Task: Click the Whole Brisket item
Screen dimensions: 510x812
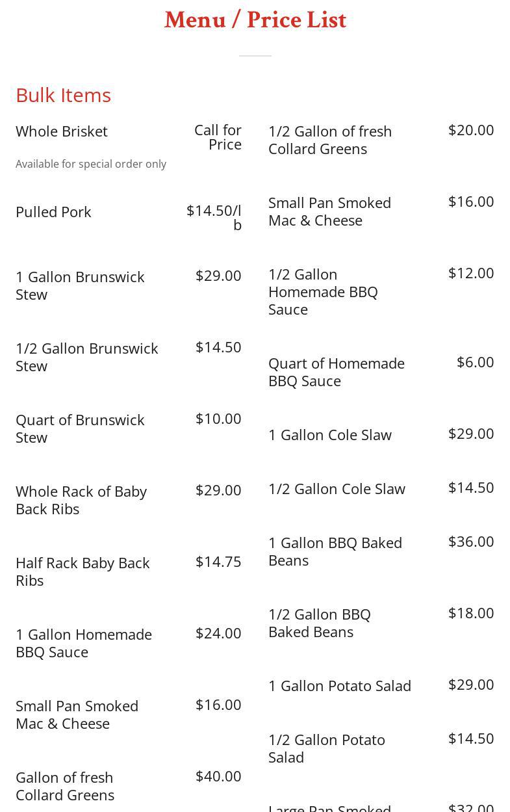Action: [x=62, y=131]
